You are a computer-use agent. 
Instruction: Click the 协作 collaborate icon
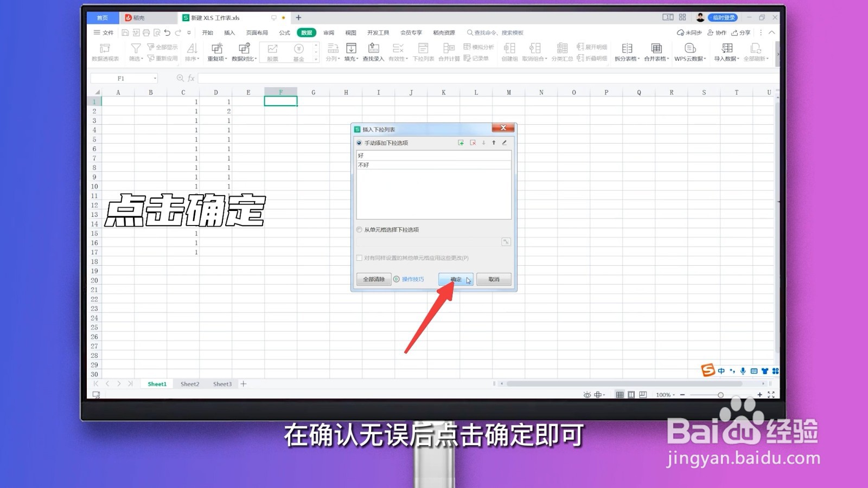[x=717, y=33]
